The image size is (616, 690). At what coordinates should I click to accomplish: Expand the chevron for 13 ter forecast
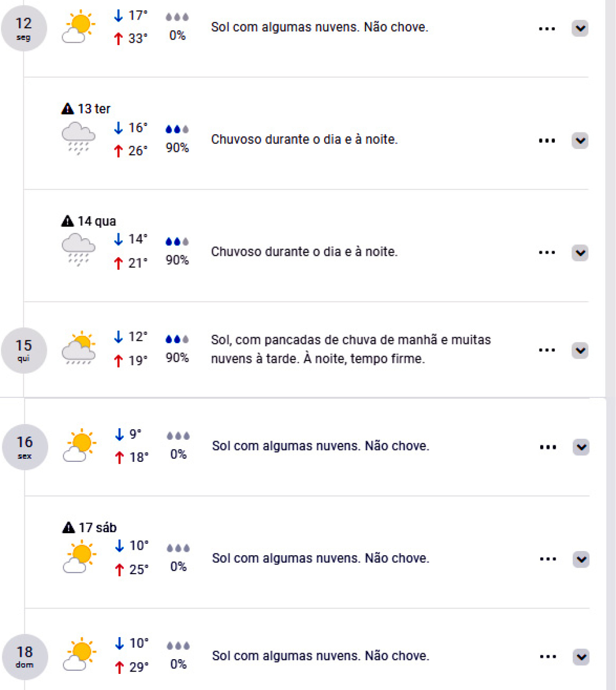[x=580, y=140]
